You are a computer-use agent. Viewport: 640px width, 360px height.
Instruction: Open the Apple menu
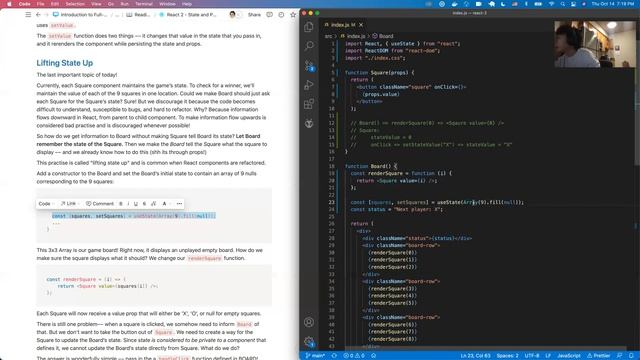click(9, 4)
